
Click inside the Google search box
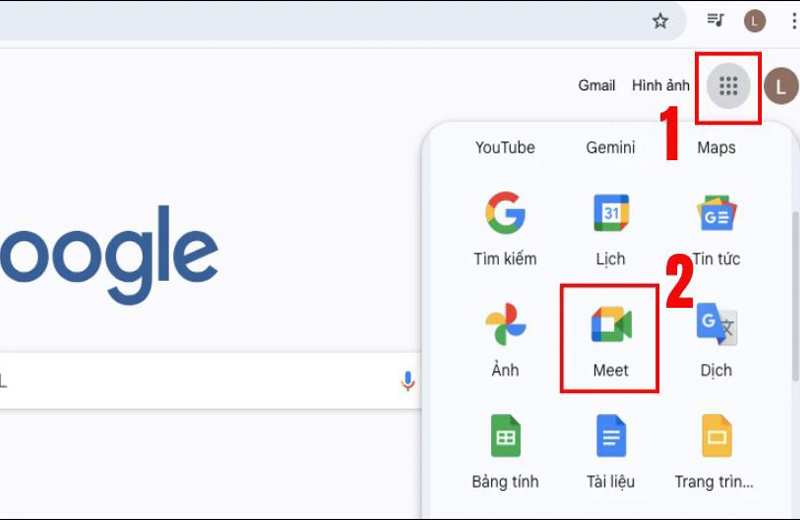tap(209, 381)
